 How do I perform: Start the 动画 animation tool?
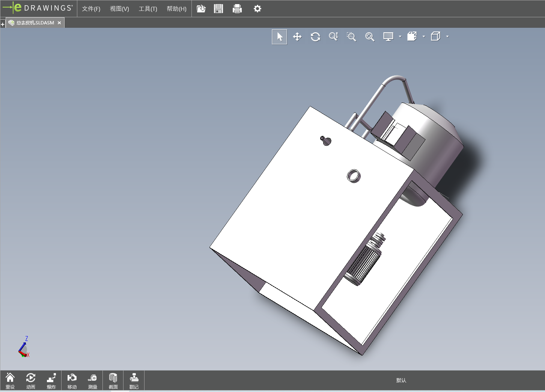point(31,381)
